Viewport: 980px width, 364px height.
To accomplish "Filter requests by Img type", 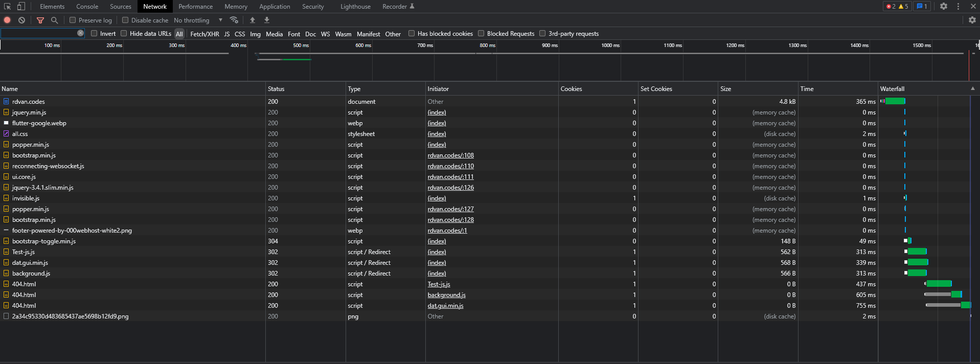I will (256, 34).
